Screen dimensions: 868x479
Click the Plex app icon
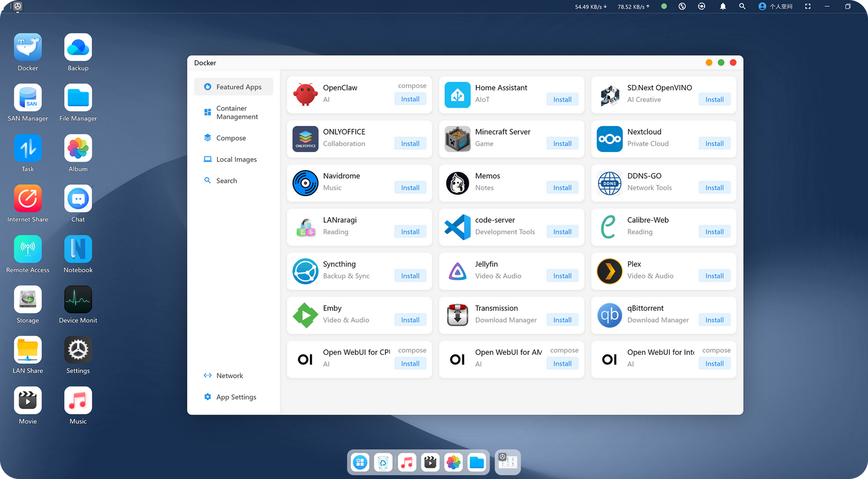pyautogui.click(x=609, y=271)
